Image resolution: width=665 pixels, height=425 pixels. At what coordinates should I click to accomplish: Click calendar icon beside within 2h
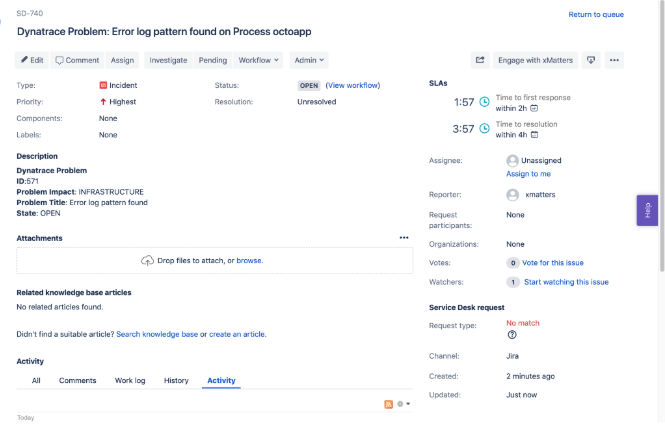pyautogui.click(x=534, y=108)
